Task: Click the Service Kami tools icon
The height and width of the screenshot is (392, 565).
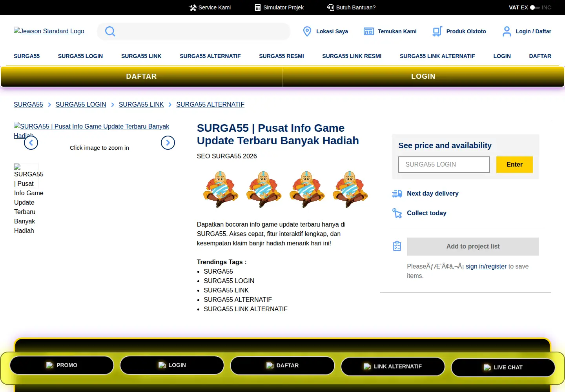Action: pos(193,7)
